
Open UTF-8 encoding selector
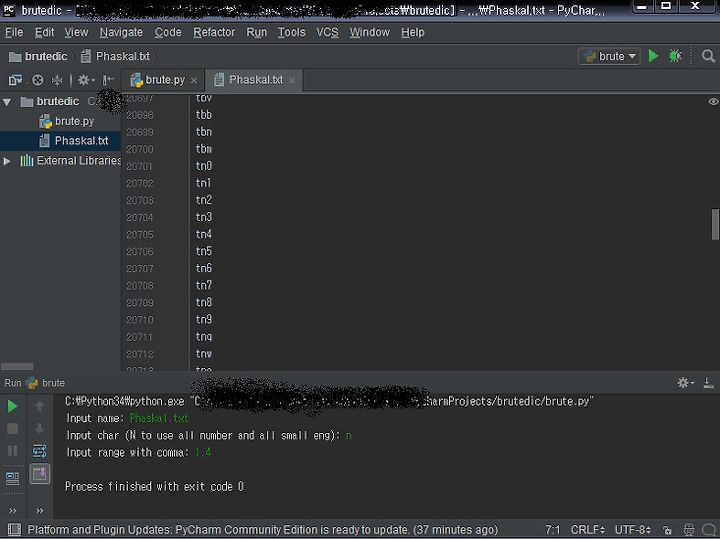(x=633, y=530)
